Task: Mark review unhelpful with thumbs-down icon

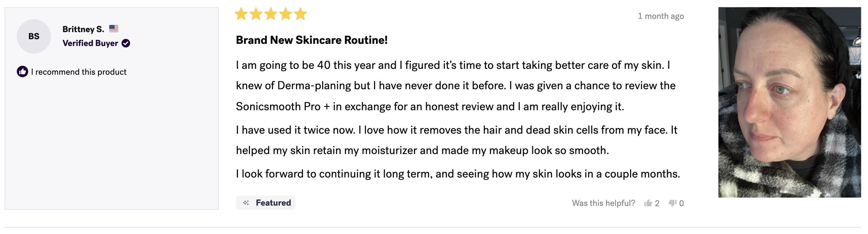Action: point(673,203)
